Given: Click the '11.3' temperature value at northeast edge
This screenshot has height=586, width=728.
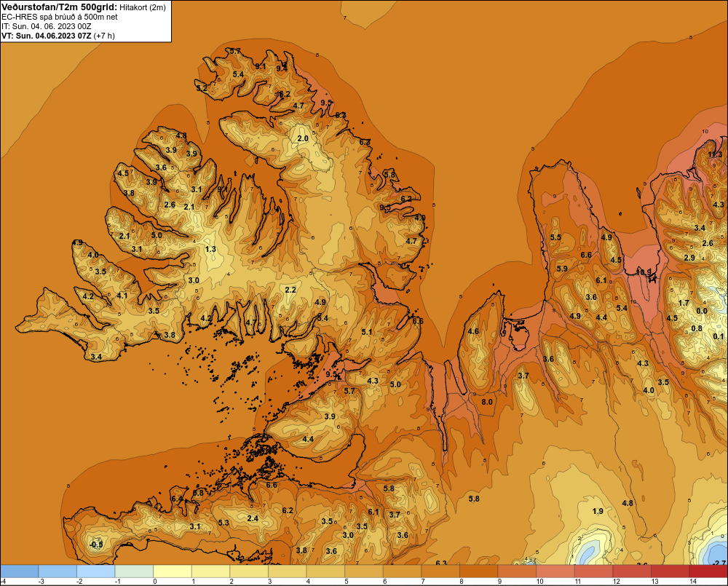Looking at the screenshot, I should 715,154.
